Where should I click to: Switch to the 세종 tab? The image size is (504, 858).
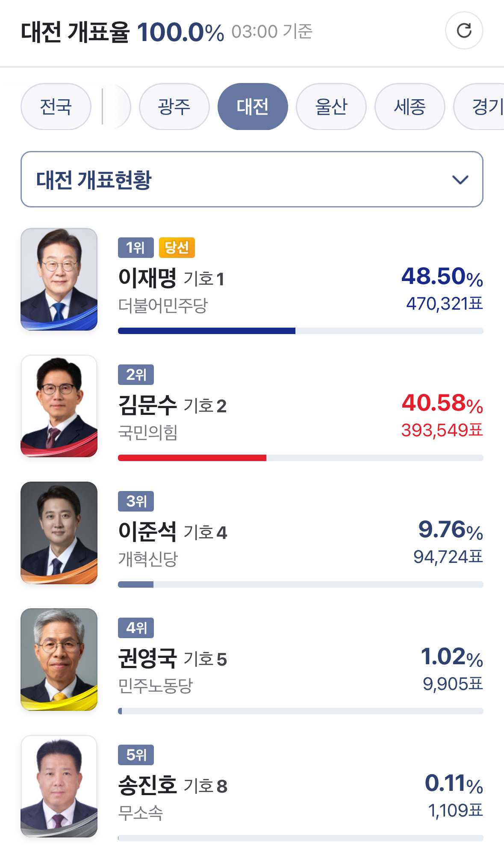(x=410, y=107)
